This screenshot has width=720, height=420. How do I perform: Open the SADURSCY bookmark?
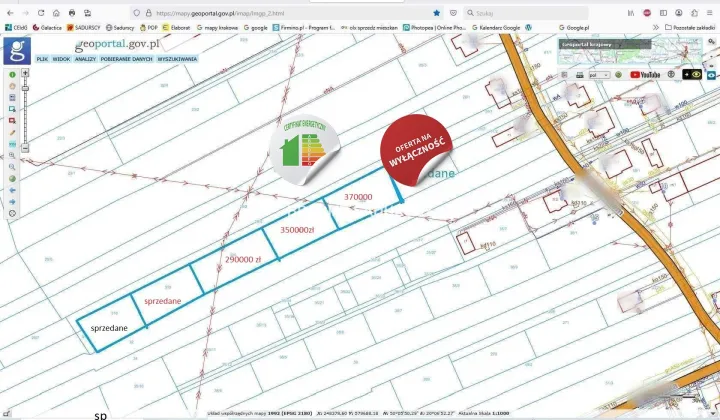84,28
